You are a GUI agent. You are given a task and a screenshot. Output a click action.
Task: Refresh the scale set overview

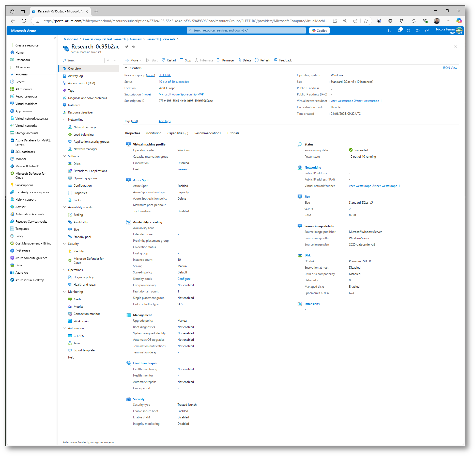(x=263, y=60)
